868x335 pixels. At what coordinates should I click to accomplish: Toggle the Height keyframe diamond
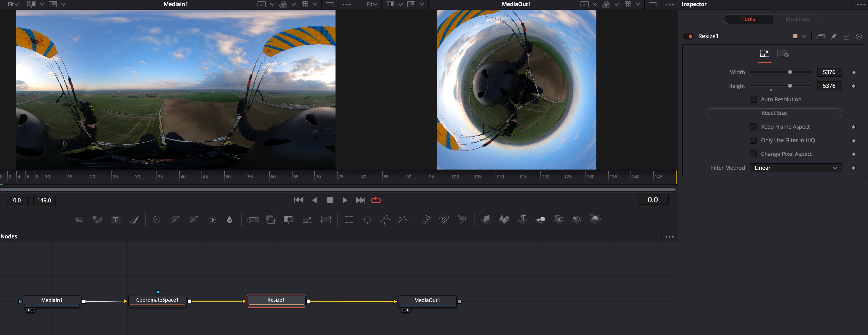click(853, 86)
